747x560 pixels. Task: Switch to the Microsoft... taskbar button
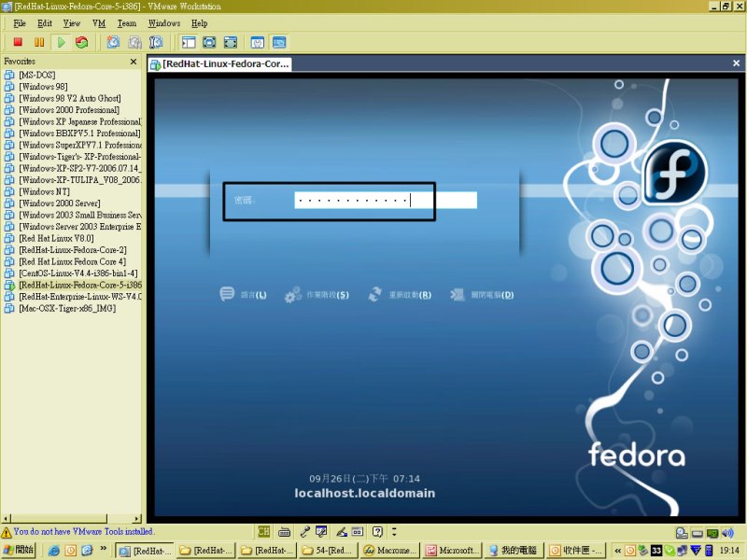click(453, 551)
